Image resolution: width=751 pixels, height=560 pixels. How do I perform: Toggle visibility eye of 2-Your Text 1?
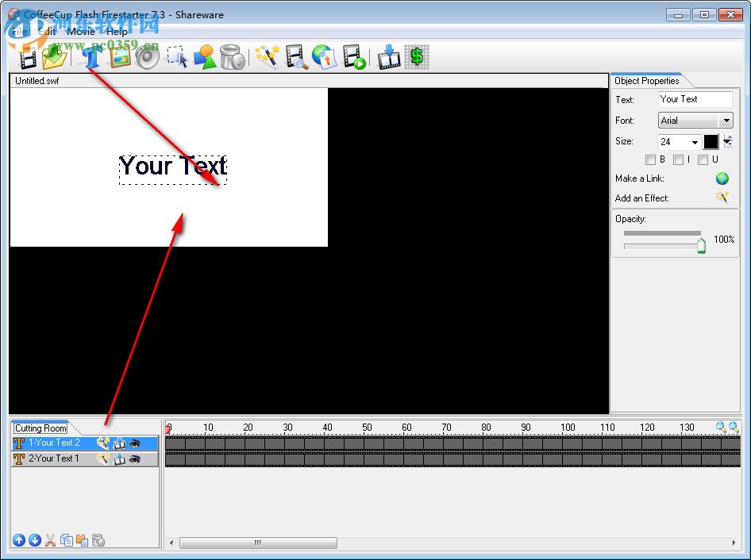(x=135, y=459)
